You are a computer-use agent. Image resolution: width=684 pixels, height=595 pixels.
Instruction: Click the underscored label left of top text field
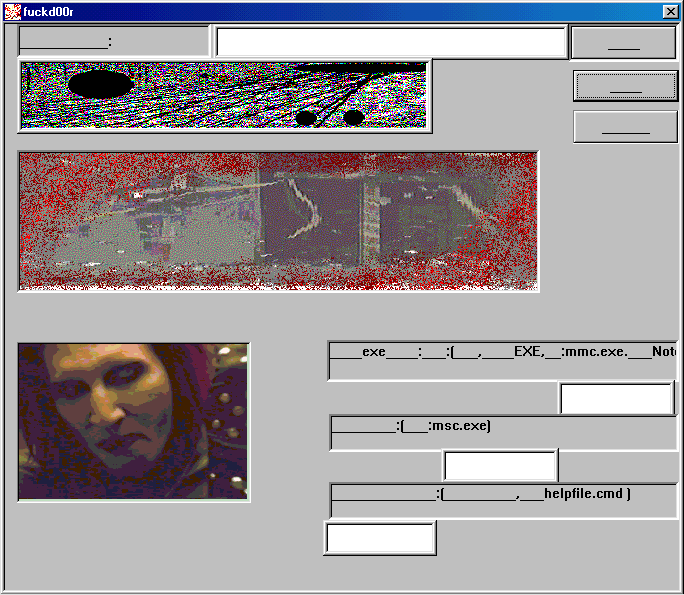(66, 42)
